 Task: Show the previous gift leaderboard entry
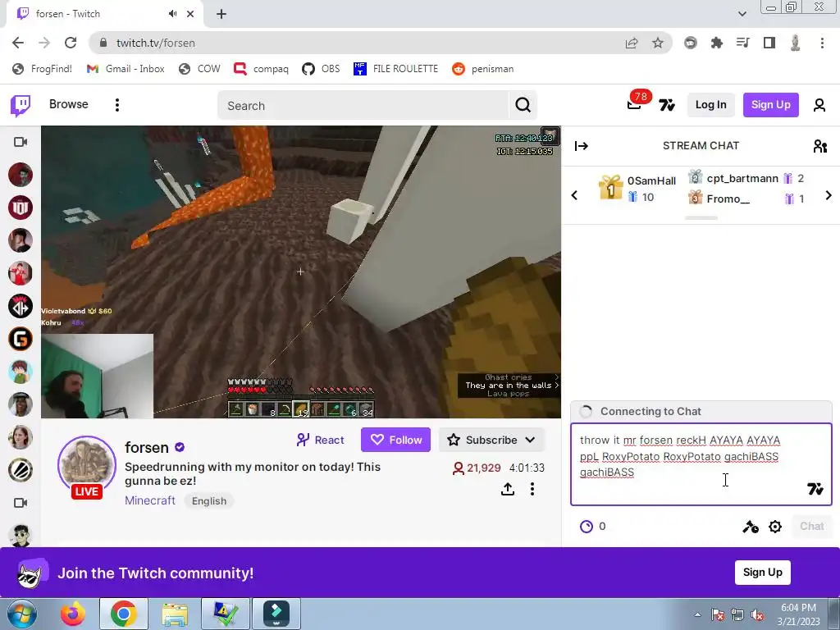[x=574, y=195]
